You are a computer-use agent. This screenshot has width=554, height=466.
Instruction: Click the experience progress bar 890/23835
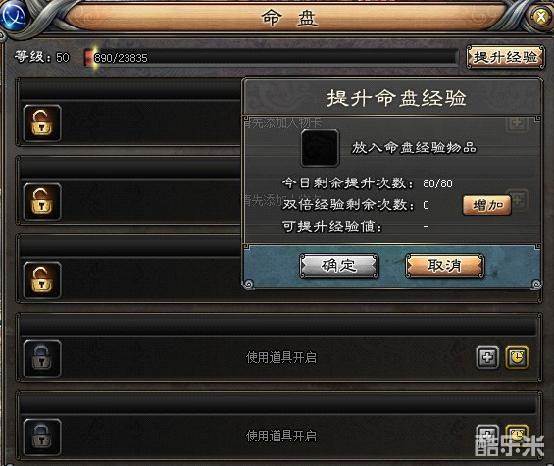pyautogui.click(x=270, y=57)
